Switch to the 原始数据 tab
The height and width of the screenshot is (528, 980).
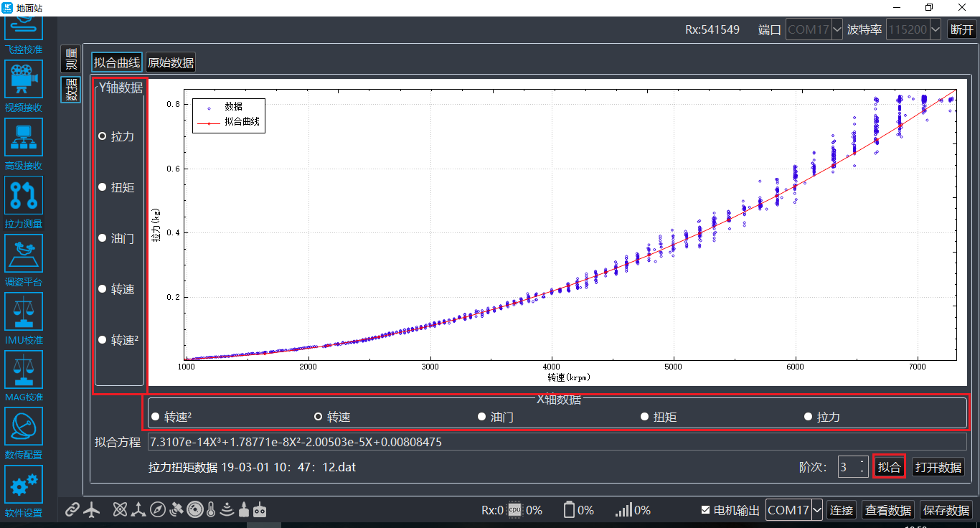click(171, 62)
